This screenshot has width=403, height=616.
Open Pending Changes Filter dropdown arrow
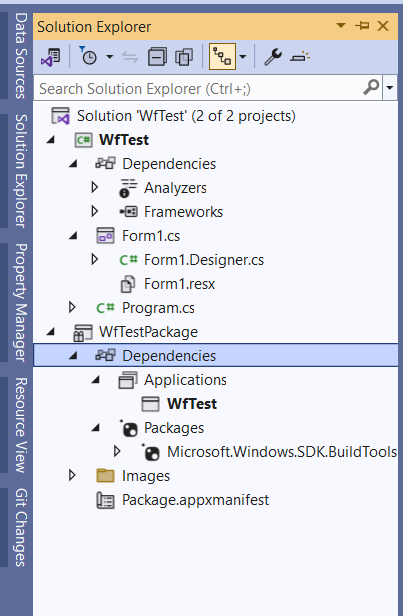110,57
